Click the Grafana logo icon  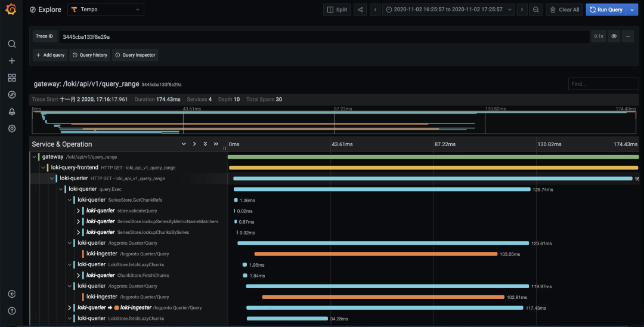click(11, 9)
